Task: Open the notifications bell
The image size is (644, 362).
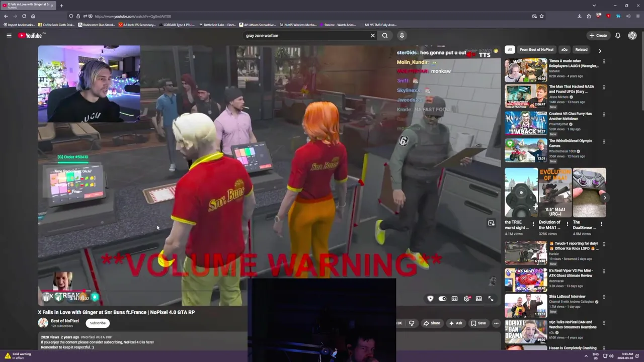Action: coord(618,36)
